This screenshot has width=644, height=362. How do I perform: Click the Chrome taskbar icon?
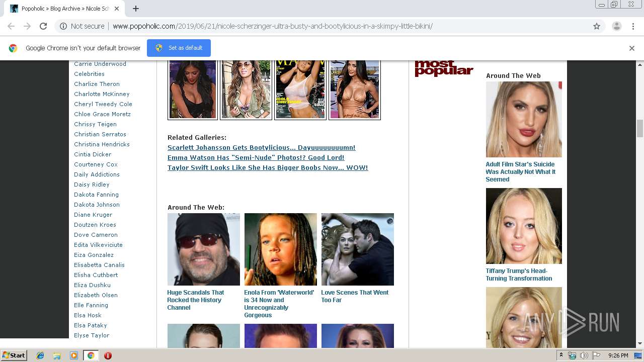91,355
